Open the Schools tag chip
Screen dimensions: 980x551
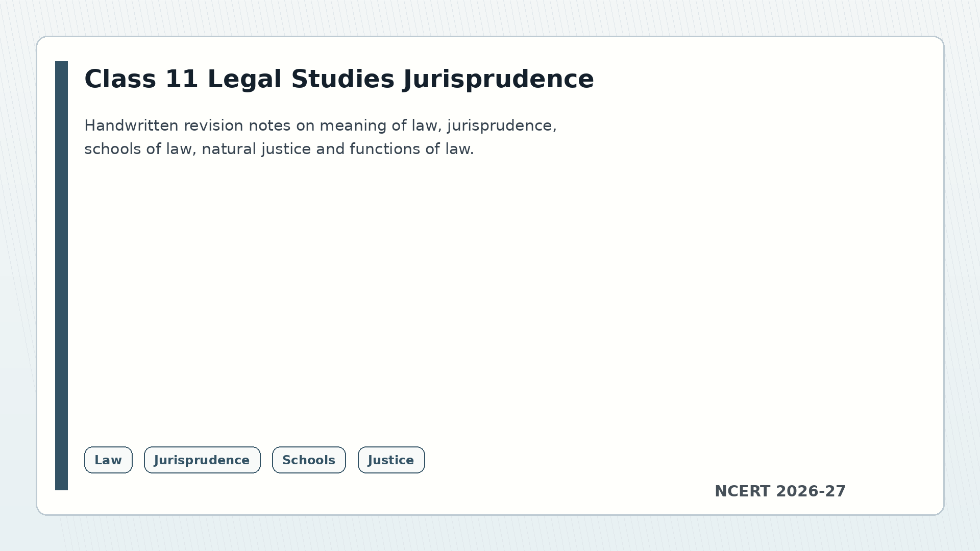[309, 460]
